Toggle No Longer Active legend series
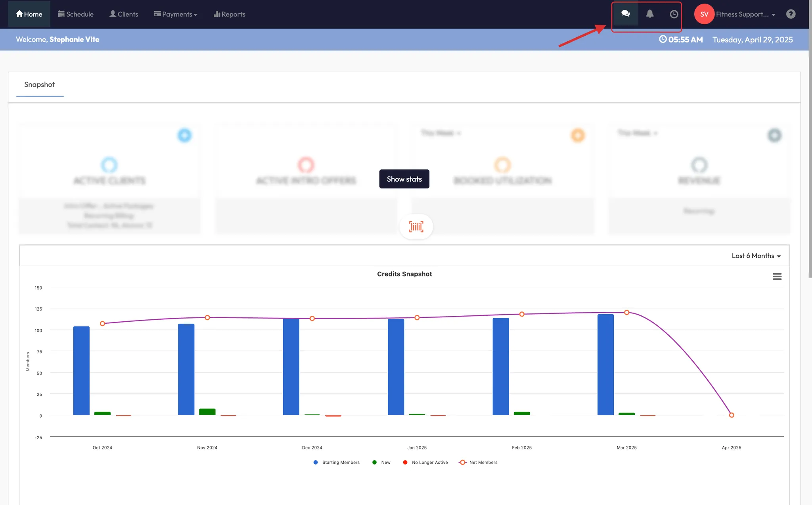The height and width of the screenshot is (505, 812). [x=429, y=462]
